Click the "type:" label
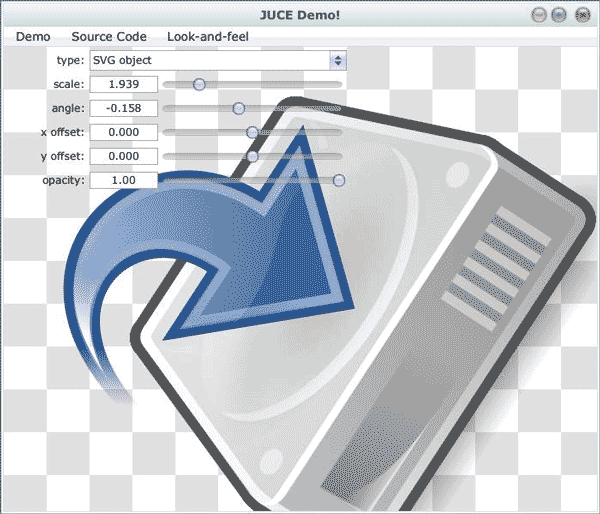 70,60
